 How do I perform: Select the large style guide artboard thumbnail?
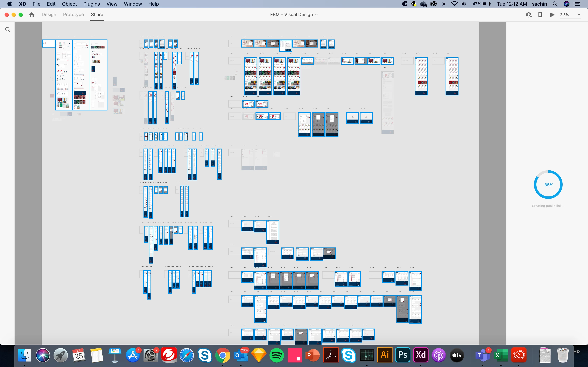64,75
